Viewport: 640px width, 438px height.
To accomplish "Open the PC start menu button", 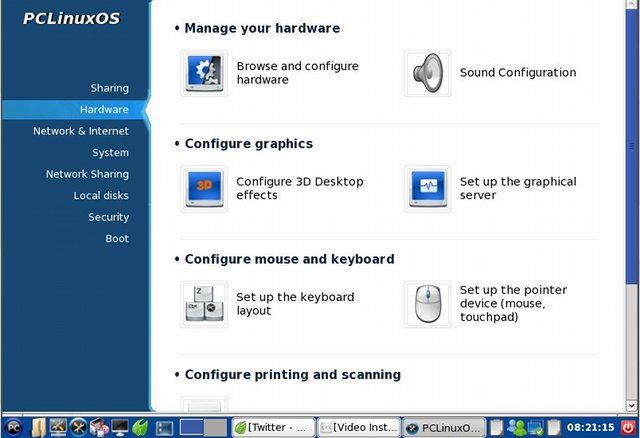I will pyautogui.click(x=14, y=428).
